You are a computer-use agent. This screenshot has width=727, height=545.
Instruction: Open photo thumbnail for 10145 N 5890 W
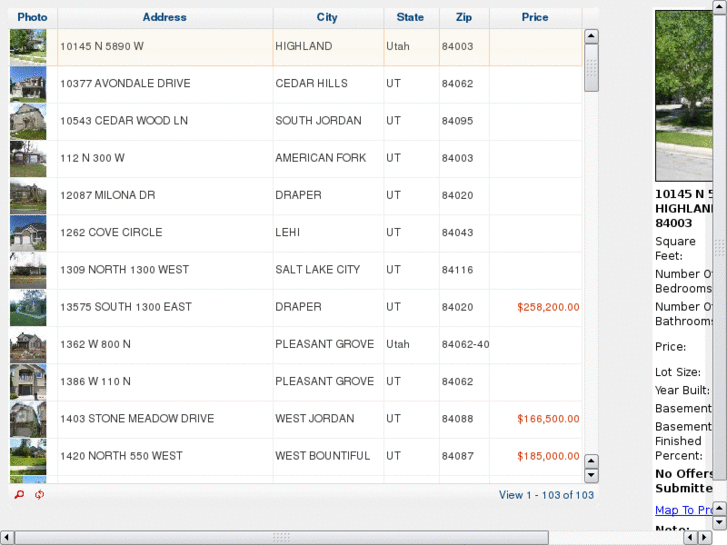click(28, 47)
